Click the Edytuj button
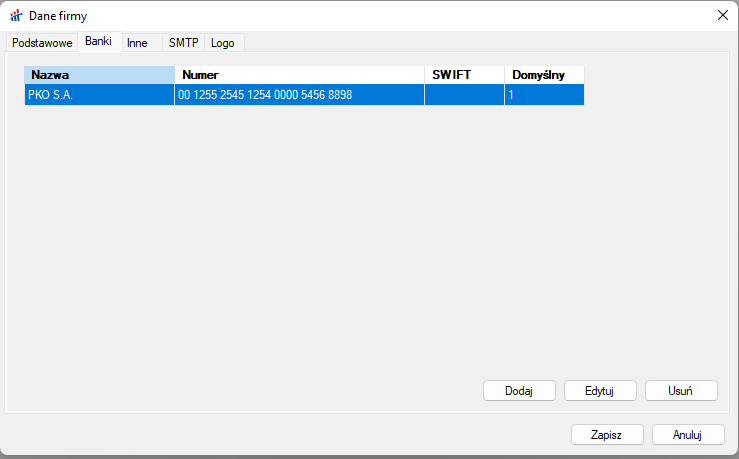Screen dimensions: 739x459 pyautogui.click(x=600, y=391)
